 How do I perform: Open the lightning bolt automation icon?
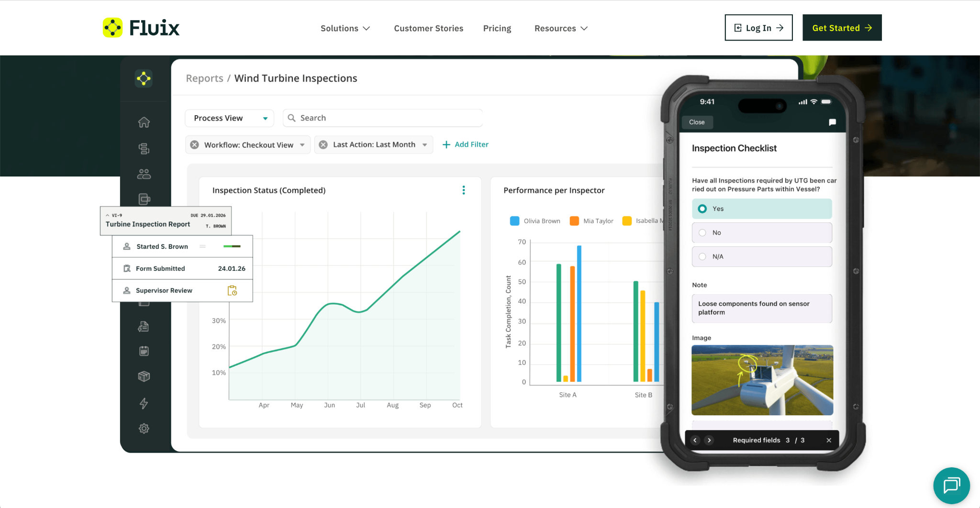(x=144, y=403)
